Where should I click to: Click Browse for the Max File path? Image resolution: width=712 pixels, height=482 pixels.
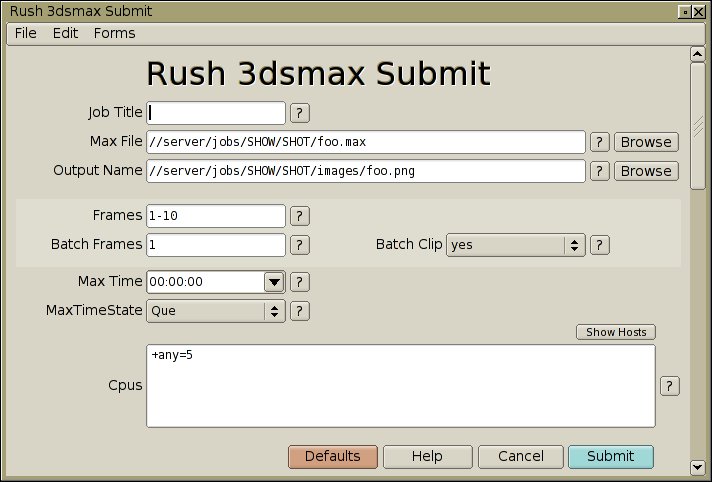click(x=645, y=142)
